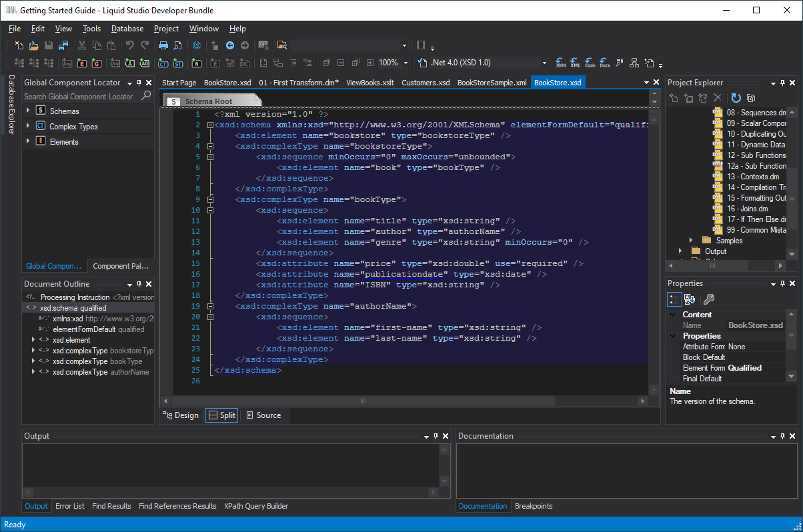Switch editor to Split view
The height and width of the screenshot is (532, 803).
point(221,415)
